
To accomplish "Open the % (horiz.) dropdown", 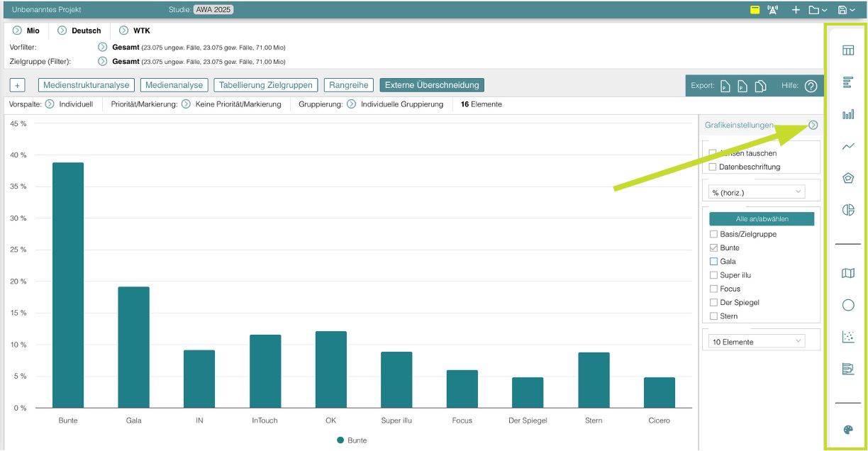I will [x=756, y=192].
